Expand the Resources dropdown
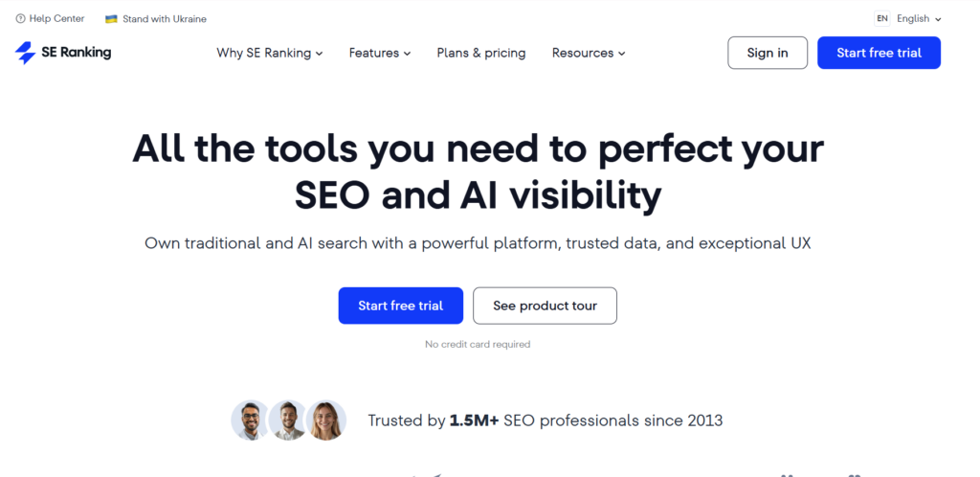The width and height of the screenshot is (980, 477). [x=588, y=54]
